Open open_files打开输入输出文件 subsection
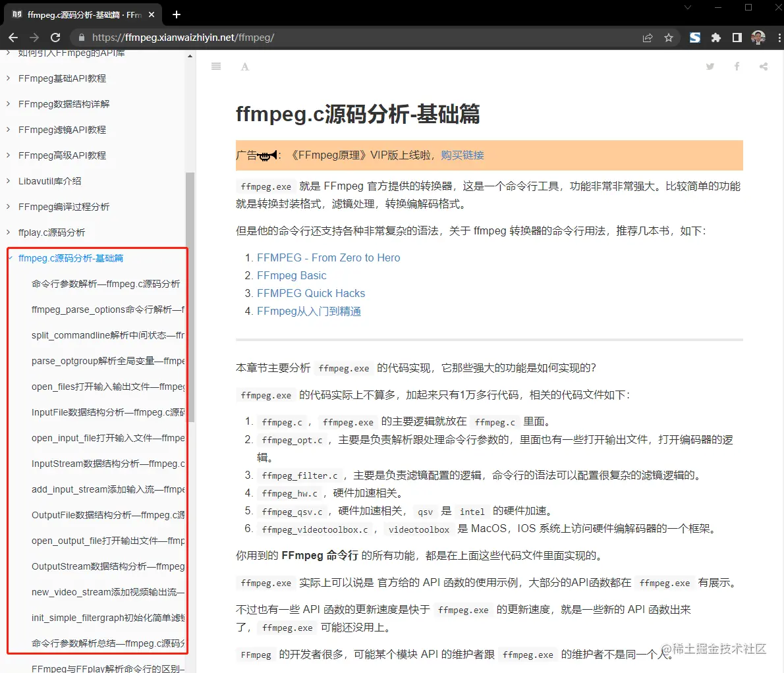Viewport: 784px width, 673px height. 107,387
